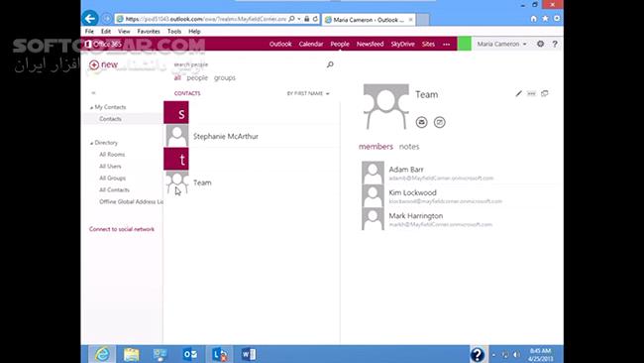
Task: Select All Groups in Directory
Action: pyautogui.click(x=113, y=178)
